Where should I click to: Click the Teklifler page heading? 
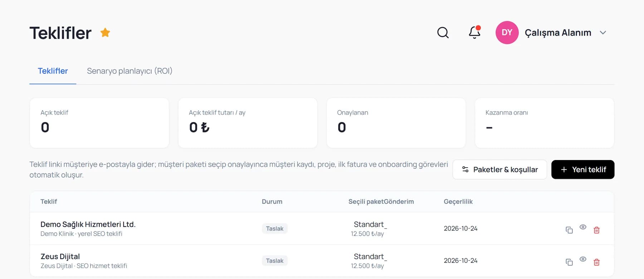coord(60,33)
